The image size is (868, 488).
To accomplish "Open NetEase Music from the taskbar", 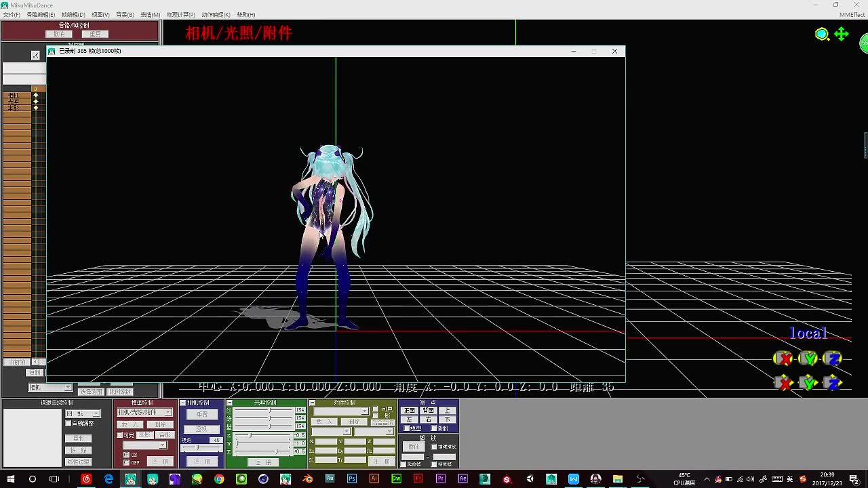I will tap(86, 479).
